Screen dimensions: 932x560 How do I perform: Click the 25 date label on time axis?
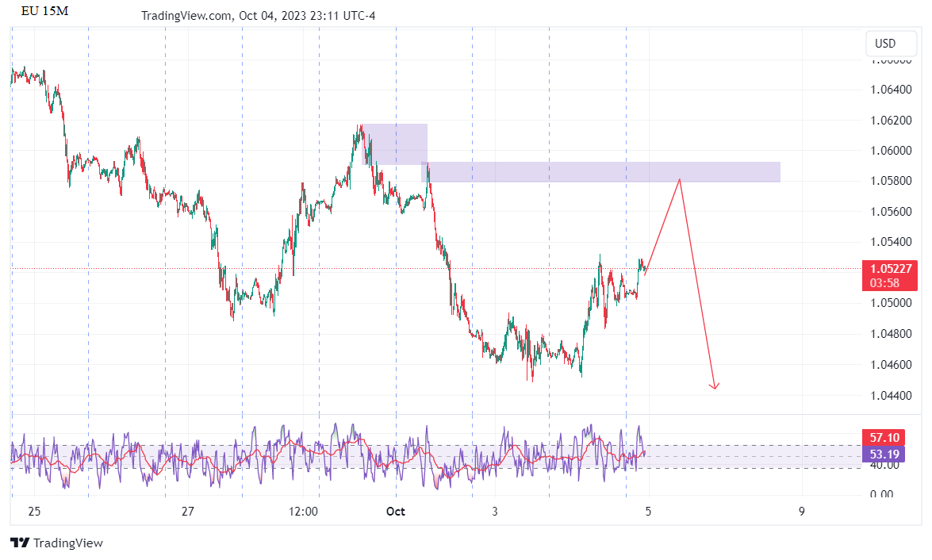pos(33,512)
